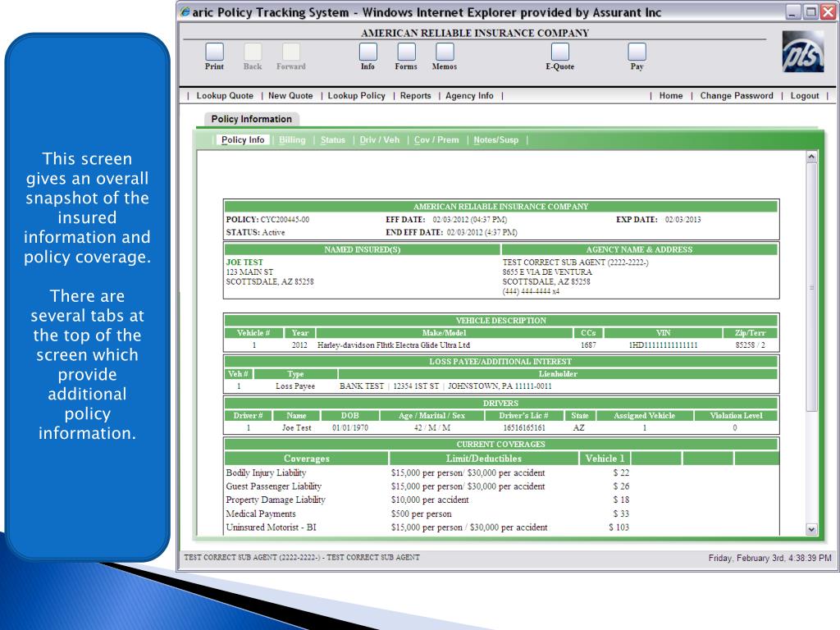Click the STATUS: Active text
This screenshot has width=840, height=630.
tap(256, 232)
